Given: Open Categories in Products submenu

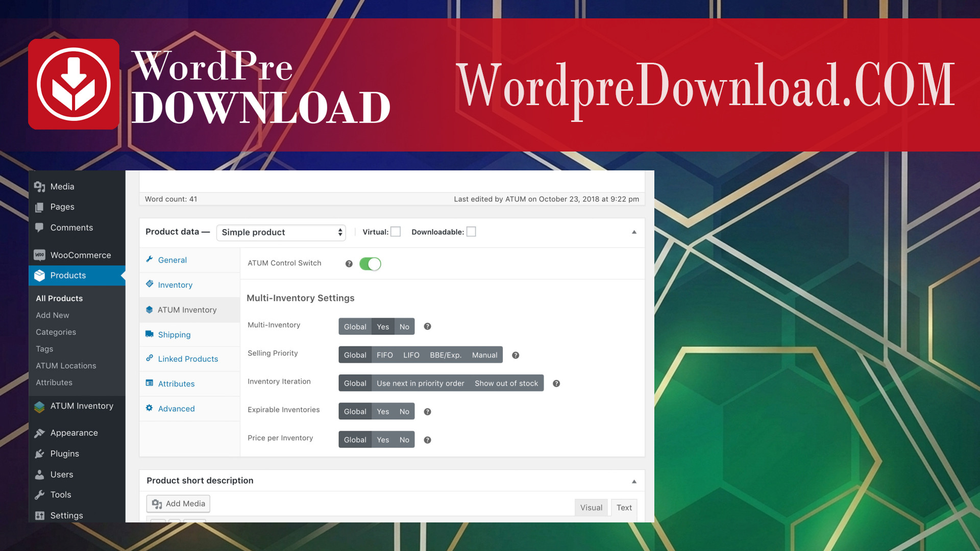Looking at the screenshot, I should pyautogui.click(x=56, y=332).
